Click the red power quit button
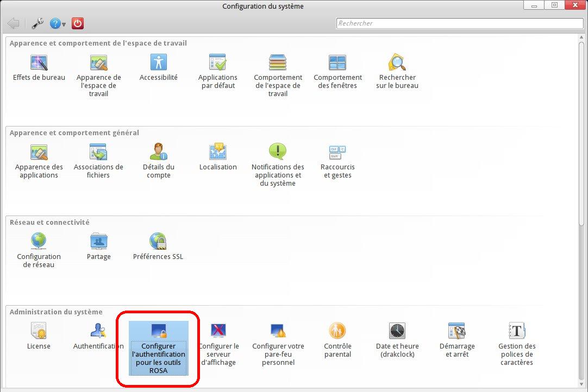The height and width of the screenshot is (392, 588). click(78, 23)
